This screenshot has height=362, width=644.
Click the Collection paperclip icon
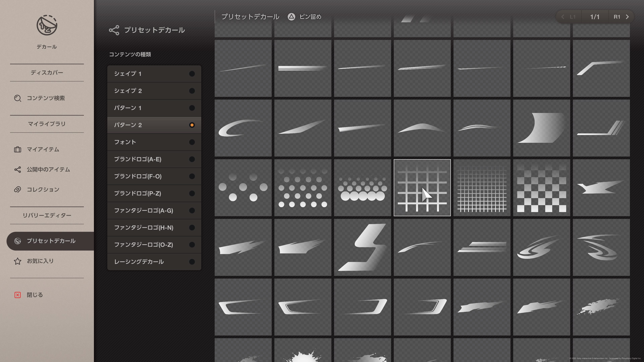[17, 190]
